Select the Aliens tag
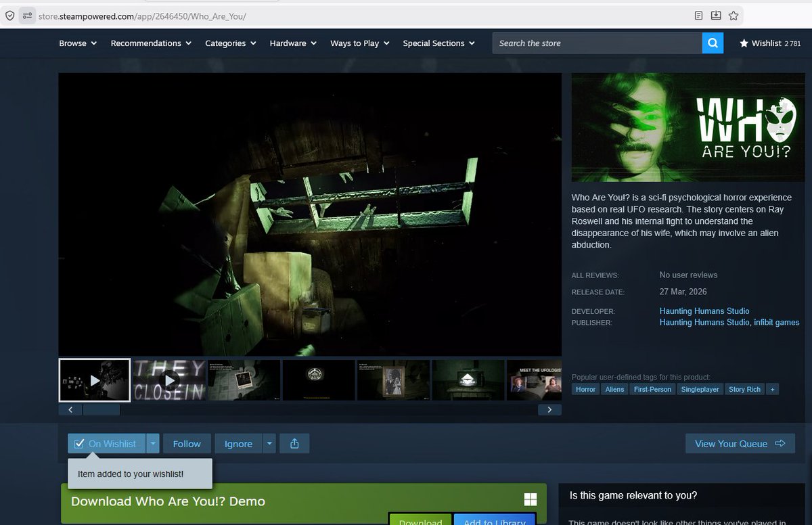812x525 pixels. click(614, 389)
